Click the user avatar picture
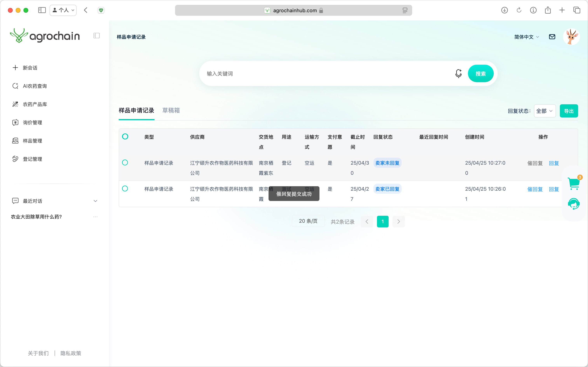Viewport: 588px width, 367px height. tap(571, 37)
